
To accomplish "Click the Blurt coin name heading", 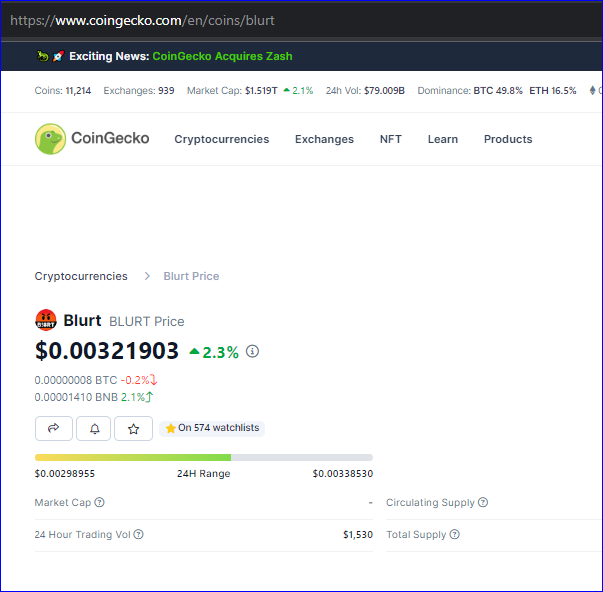I will [82, 320].
